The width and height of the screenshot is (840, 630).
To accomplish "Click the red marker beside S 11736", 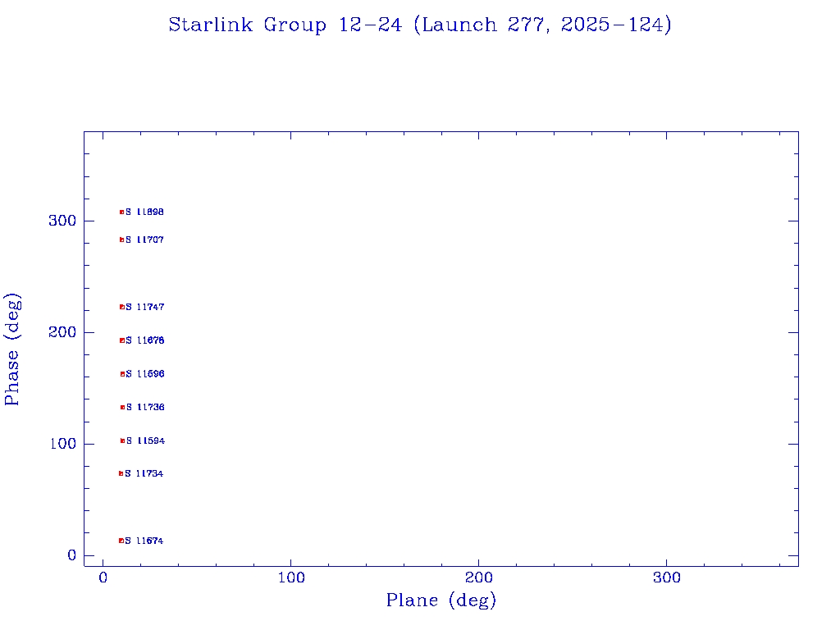I will pyautogui.click(x=123, y=408).
